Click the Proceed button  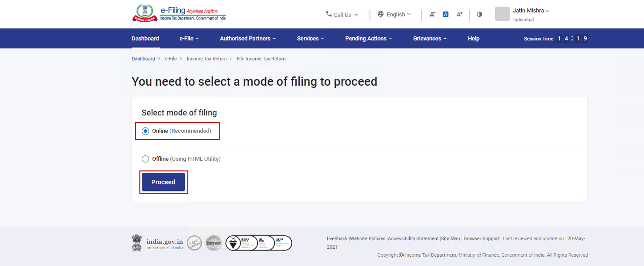(163, 182)
